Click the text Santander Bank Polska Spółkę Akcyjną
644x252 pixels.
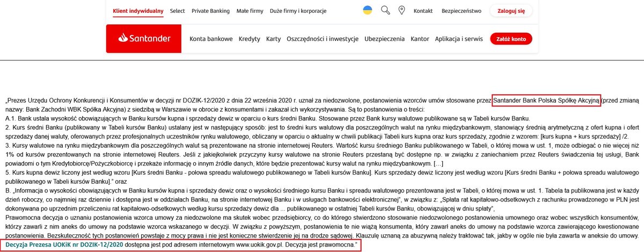(546, 100)
